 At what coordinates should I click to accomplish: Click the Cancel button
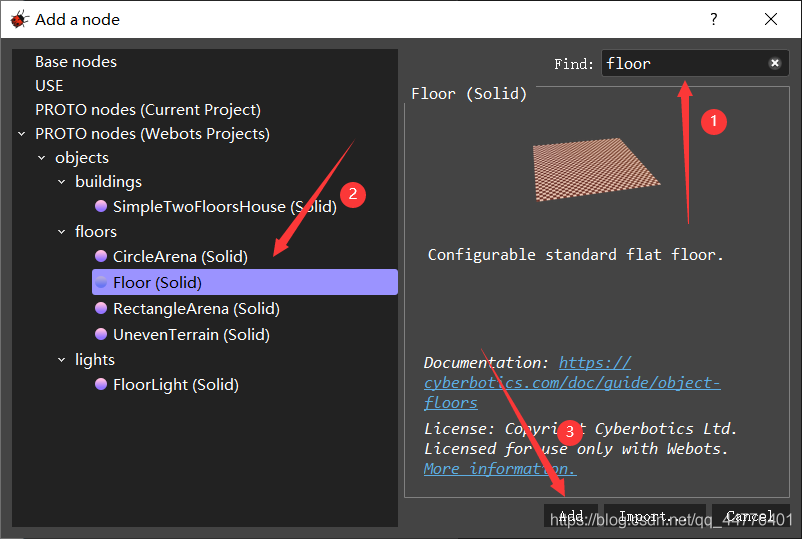point(750,515)
